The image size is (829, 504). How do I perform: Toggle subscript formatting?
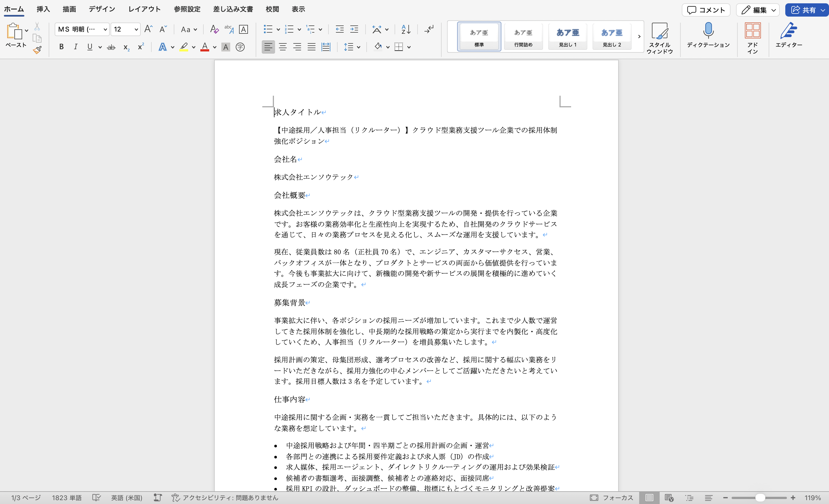(x=126, y=47)
